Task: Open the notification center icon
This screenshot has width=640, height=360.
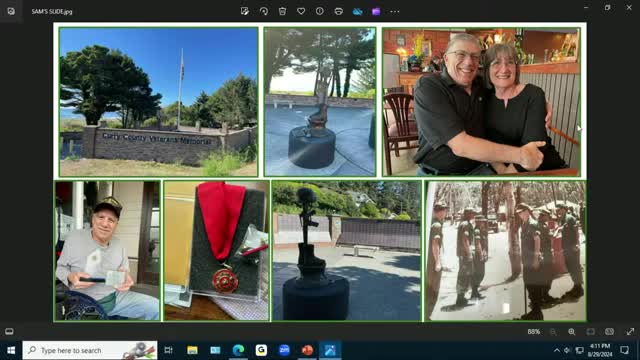Action: [x=624, y=350]
